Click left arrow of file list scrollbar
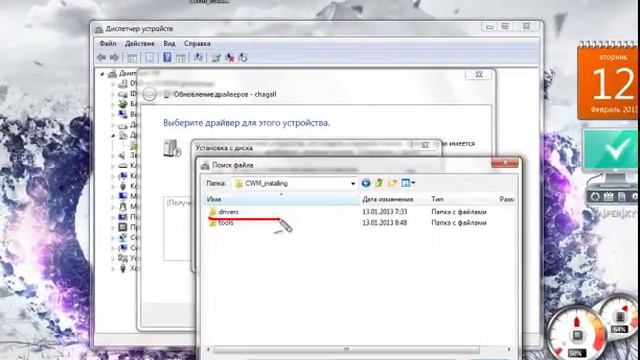Screen dimensions: 640x360 pyautogui.click(x=209, y=349)
